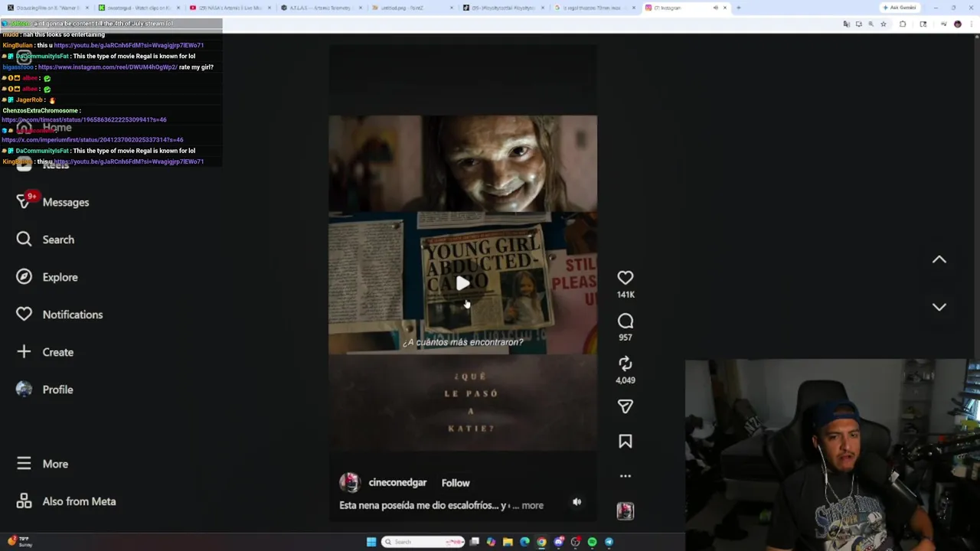
Task: Open the Windows Start menu
Action: pos(371,542)
